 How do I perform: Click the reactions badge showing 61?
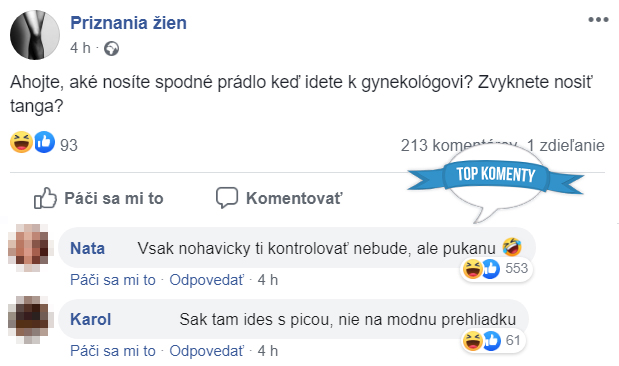pos(493,340)
